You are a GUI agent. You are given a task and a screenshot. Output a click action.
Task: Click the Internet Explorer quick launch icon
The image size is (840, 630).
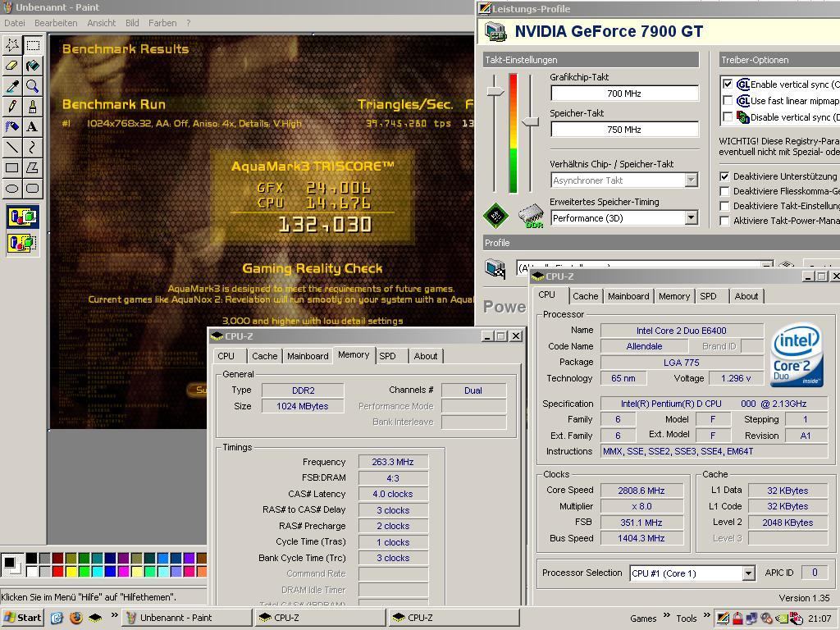tap(57, 618)
